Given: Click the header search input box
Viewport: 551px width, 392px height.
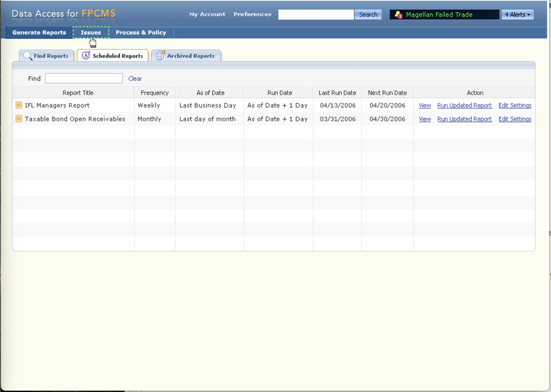Looking at the screenshot, I should click(316, 15).
